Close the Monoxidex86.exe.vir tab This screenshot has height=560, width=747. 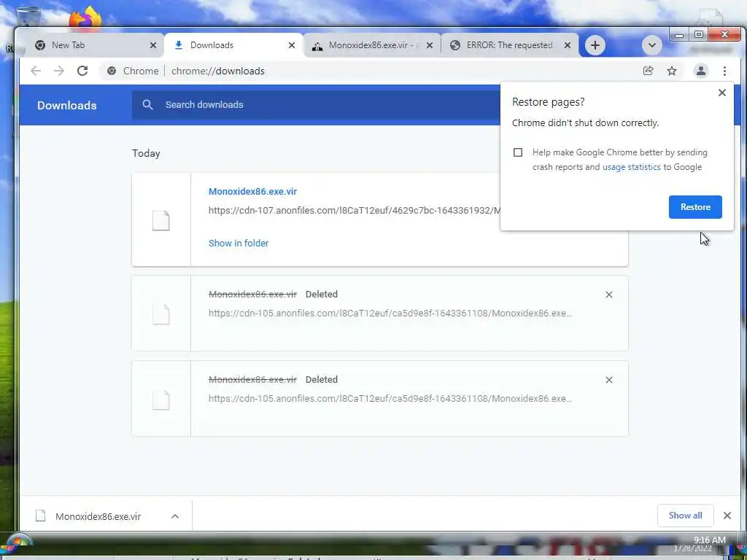429,45
